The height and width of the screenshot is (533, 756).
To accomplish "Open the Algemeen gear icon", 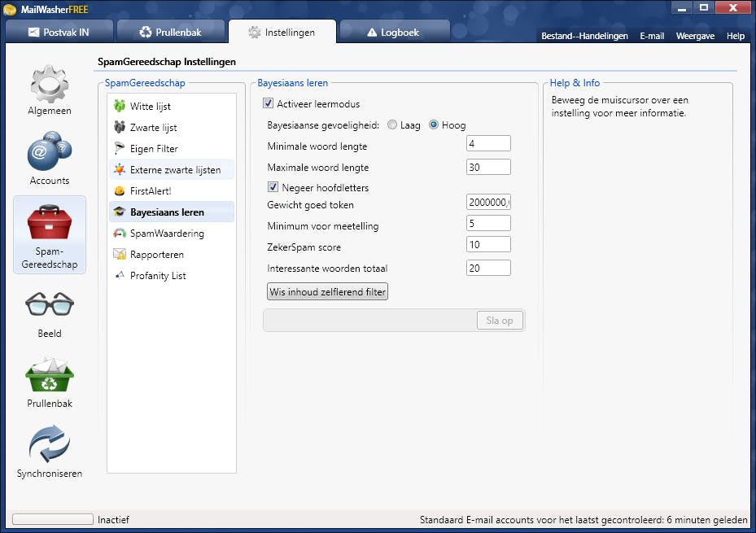I will pos(49,84).
